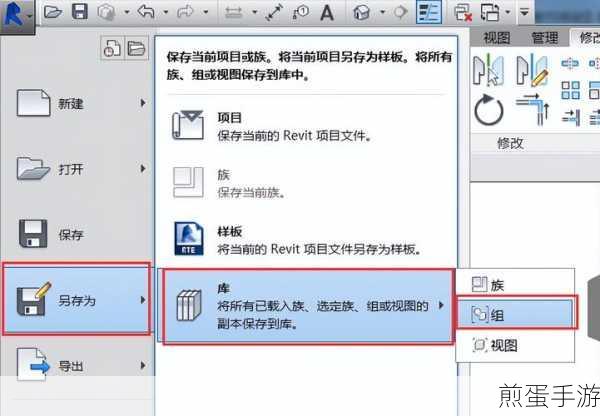The image size is (600, 416).
Task: Select the Text tool letter A
Action: (327, 13)
